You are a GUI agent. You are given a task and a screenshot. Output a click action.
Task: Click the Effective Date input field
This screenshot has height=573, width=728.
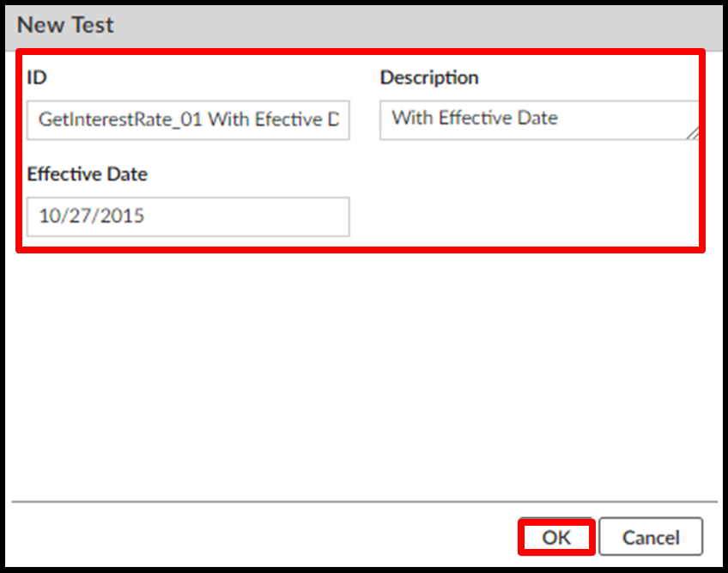[188, 216]
